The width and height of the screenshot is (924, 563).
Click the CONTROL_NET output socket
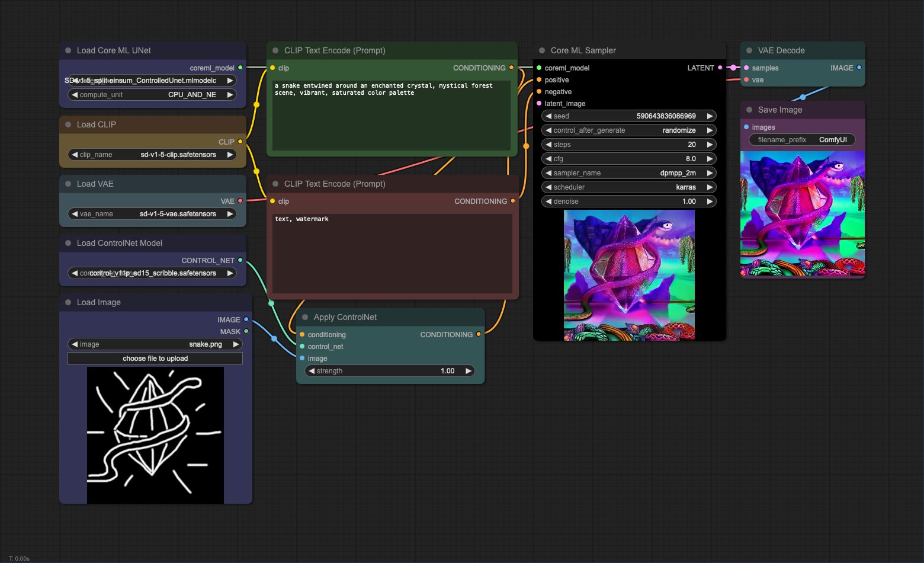coord(240,261)
